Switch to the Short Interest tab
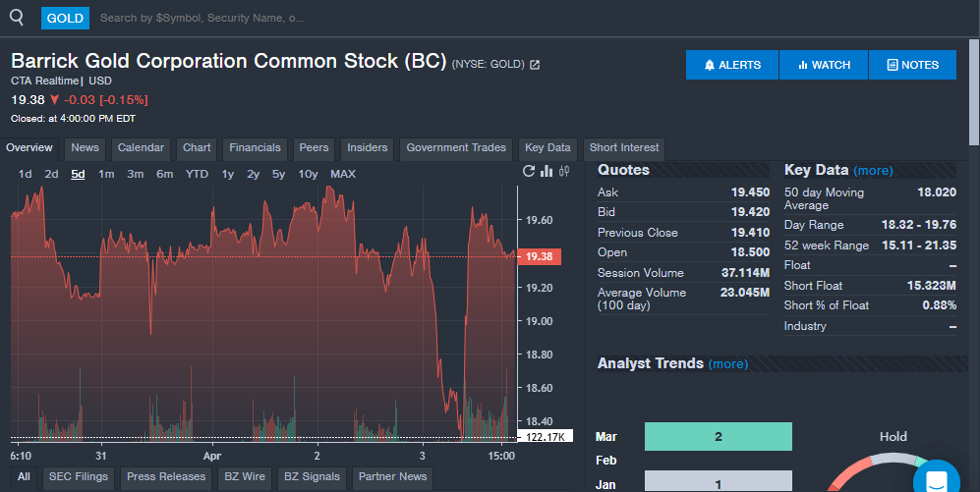 click(624, 148)
